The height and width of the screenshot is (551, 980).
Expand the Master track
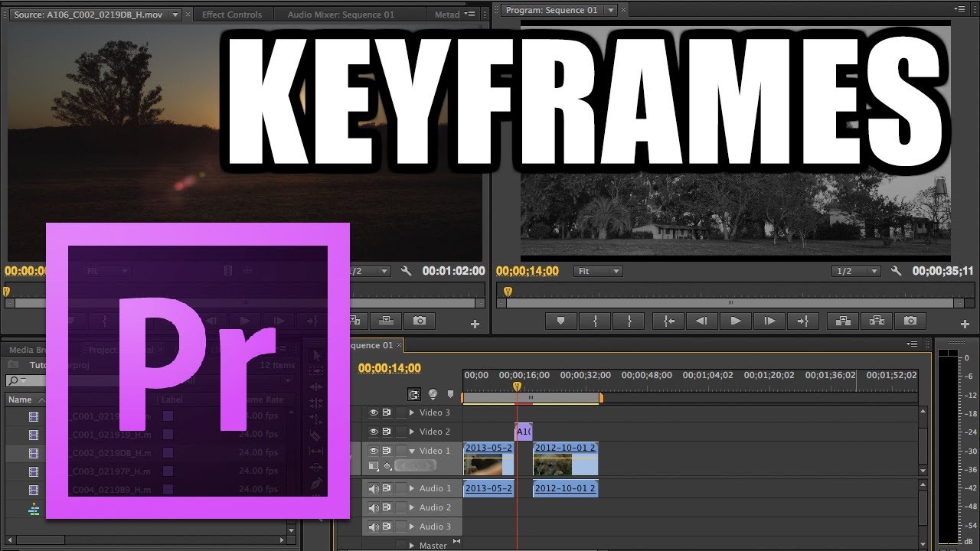[x=412, y=546]
